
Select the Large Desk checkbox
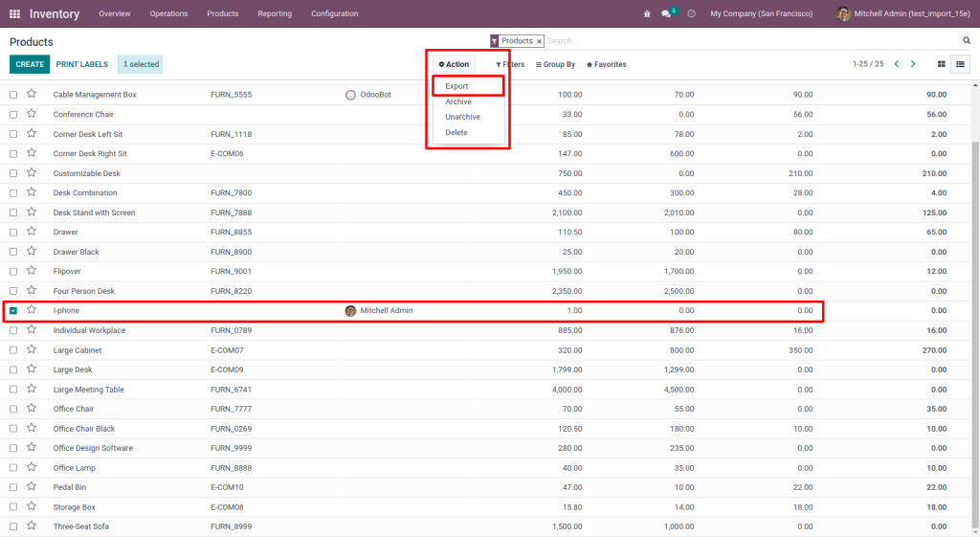(x=13, y=369)
